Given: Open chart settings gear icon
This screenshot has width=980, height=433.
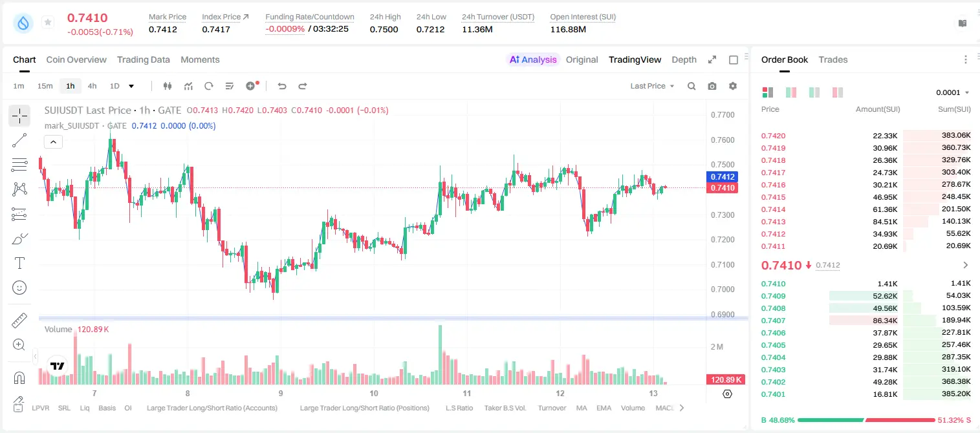Looking at the screenshot, I should [x=733, y=86].
